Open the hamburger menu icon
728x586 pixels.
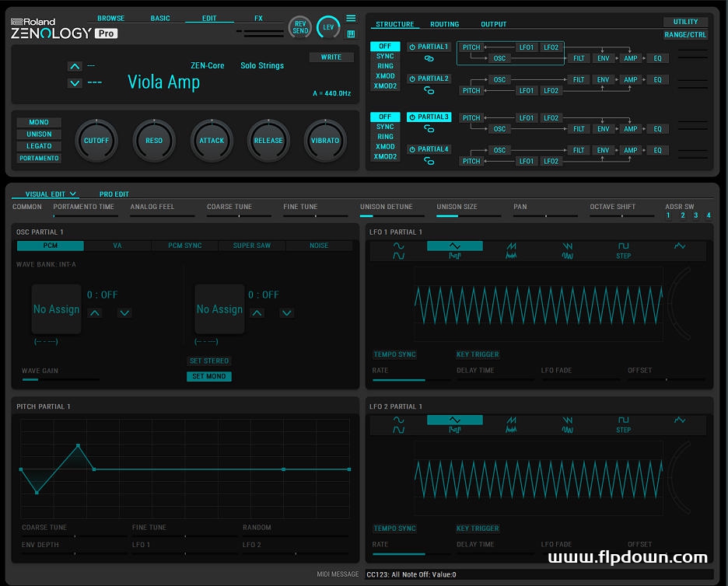click(x=351, y=18)
